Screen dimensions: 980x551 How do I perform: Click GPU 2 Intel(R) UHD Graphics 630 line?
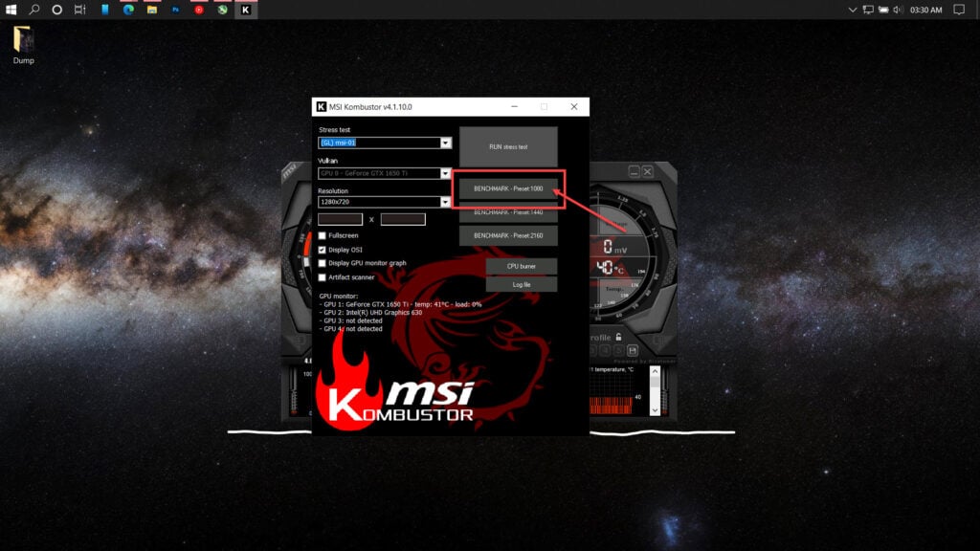pyautogui.click(x=372, y=313)
